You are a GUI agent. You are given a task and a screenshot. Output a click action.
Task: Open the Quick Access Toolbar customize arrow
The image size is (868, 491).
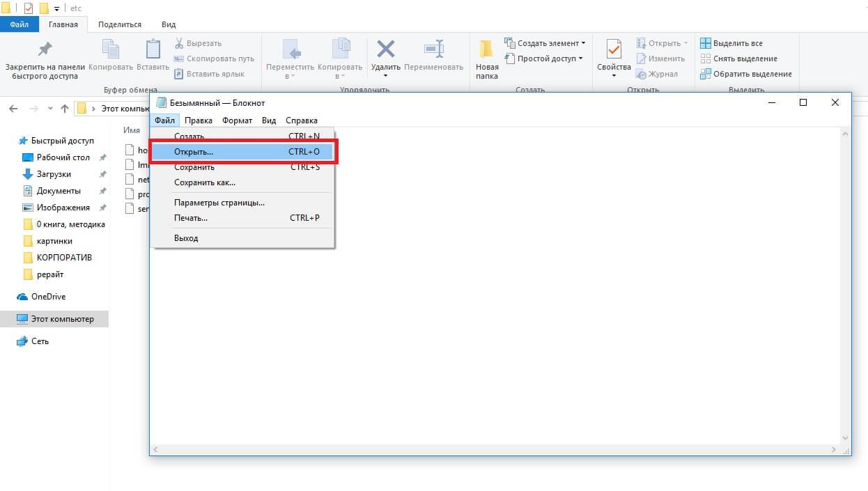(56, 8)
